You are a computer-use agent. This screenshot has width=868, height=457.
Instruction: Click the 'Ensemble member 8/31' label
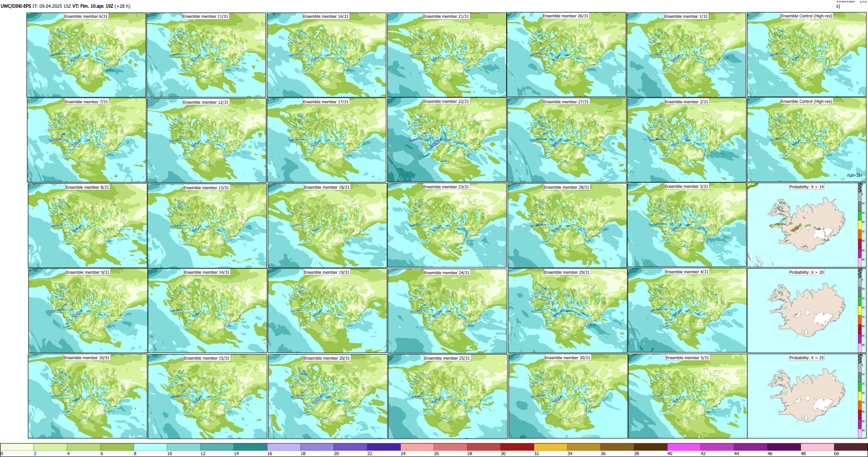pyautogui.click(x=87, y=187)
